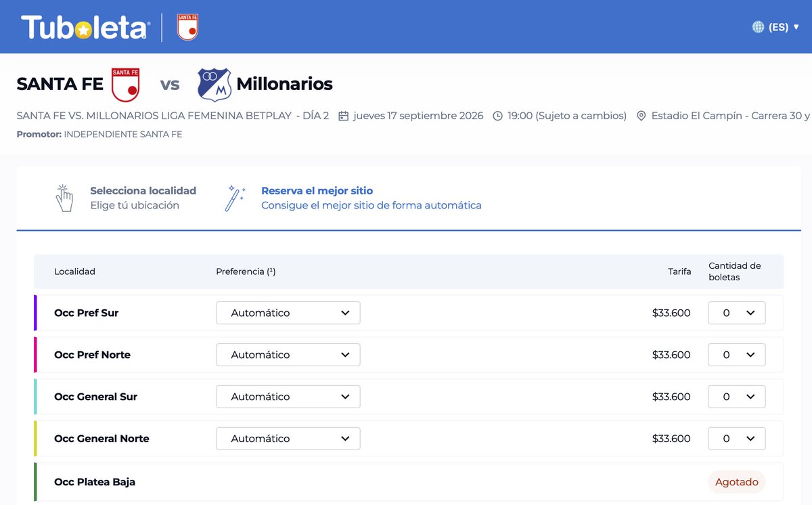Switch to Selecciona localidad tab
The height and width of the screenshot is (505, 812).
coord(126,198)
